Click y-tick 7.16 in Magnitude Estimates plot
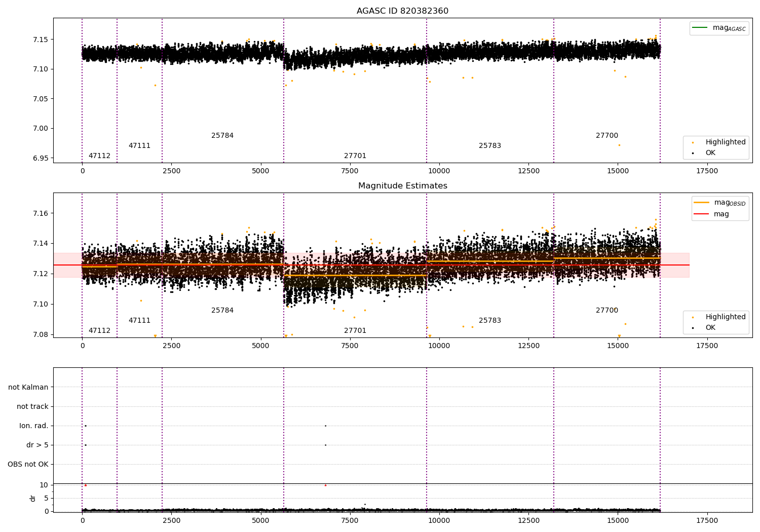This screenshot has width=760, height=532. [41, 213]
